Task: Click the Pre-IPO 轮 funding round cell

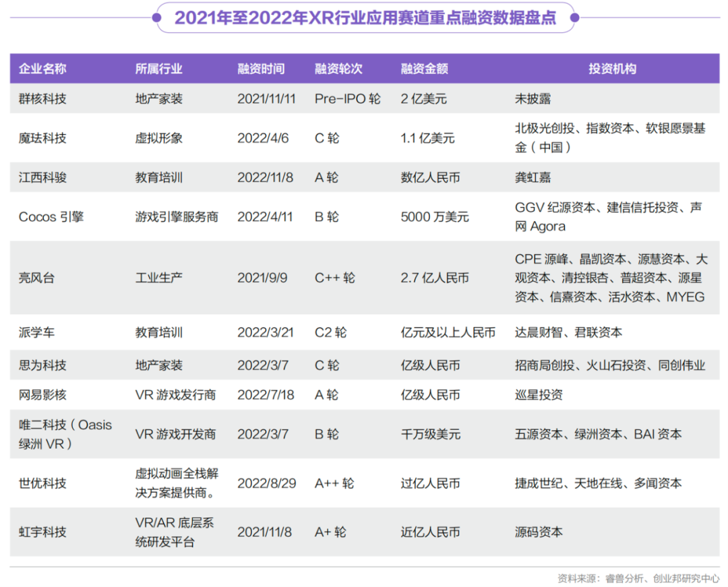Action: coord(347,99)
